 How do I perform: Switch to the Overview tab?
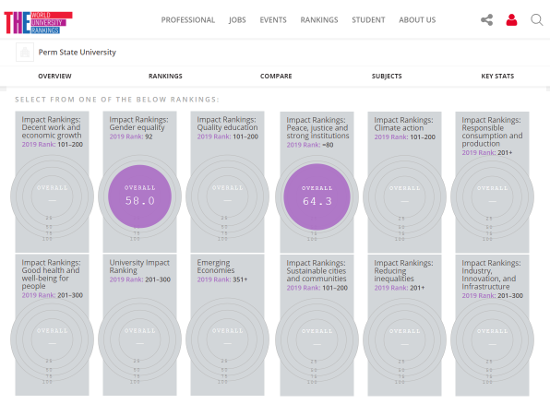click(x=55, y=76)
